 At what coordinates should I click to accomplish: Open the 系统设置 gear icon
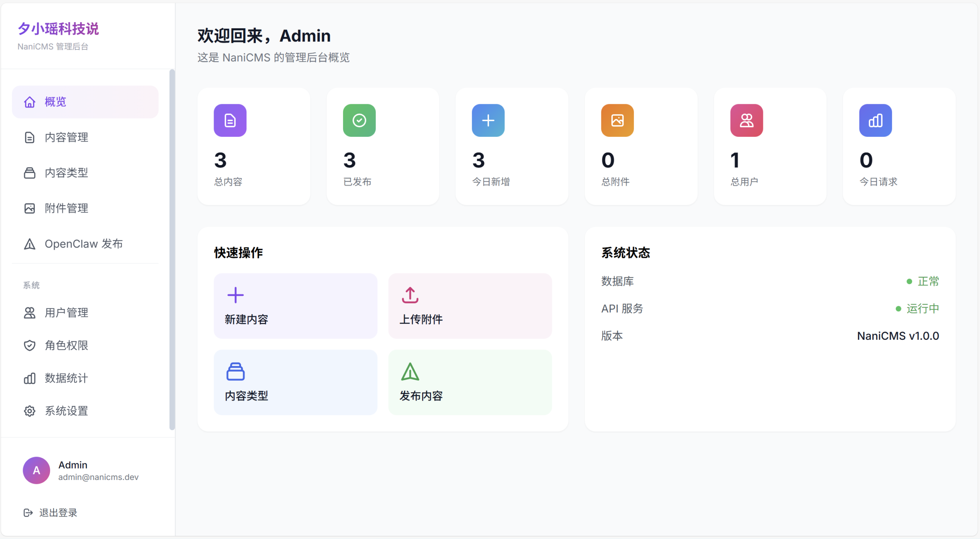(x=30, y=411)
